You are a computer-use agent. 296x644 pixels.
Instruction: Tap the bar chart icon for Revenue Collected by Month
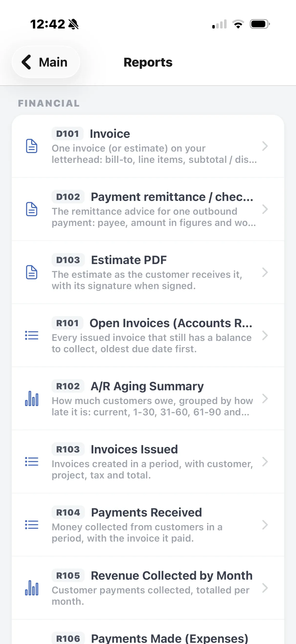tap(32, 588)
